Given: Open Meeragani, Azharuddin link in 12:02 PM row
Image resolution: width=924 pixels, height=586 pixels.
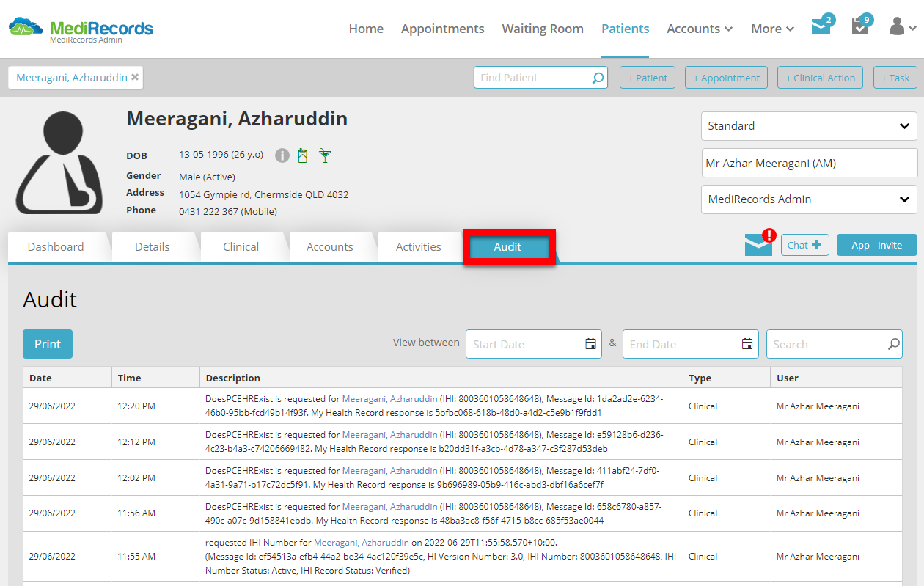Looking at the screenshot, I should (390, 471).
